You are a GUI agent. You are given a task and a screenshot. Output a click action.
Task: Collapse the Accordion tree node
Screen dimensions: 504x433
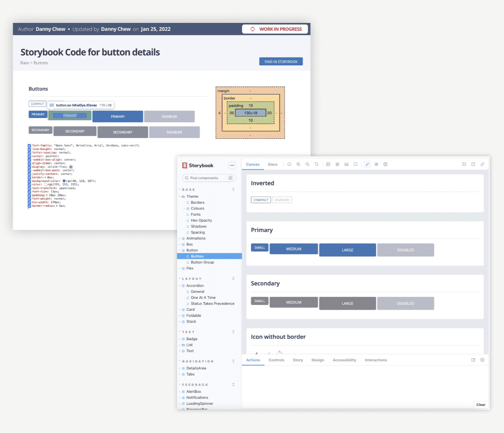180,286
